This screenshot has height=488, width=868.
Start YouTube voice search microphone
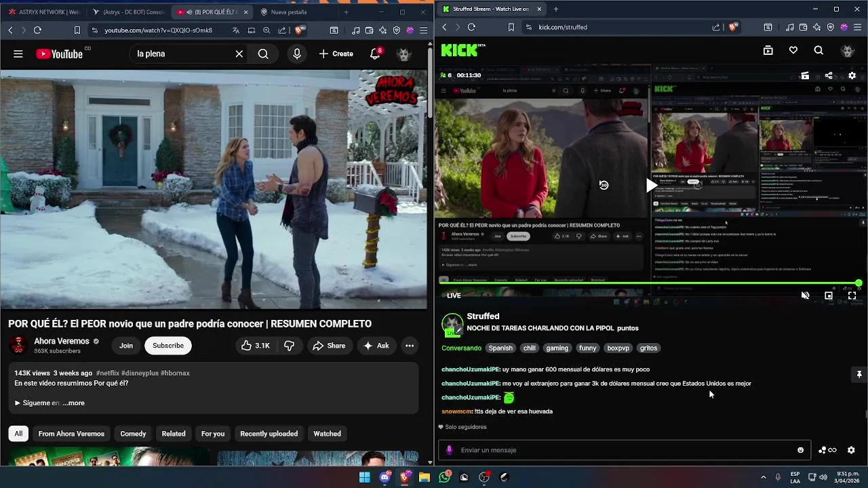tap(296, 54)
